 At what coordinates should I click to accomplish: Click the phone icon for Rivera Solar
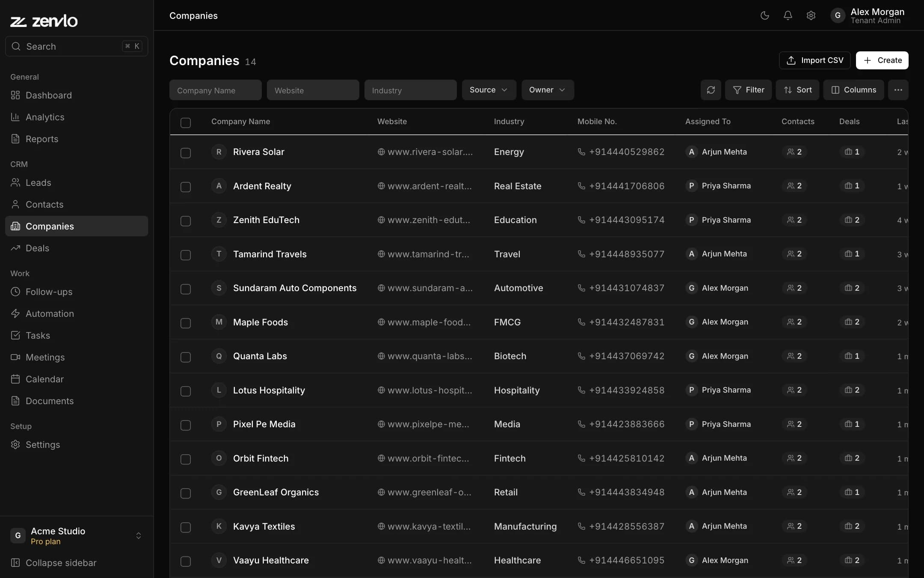click(581, 152)
